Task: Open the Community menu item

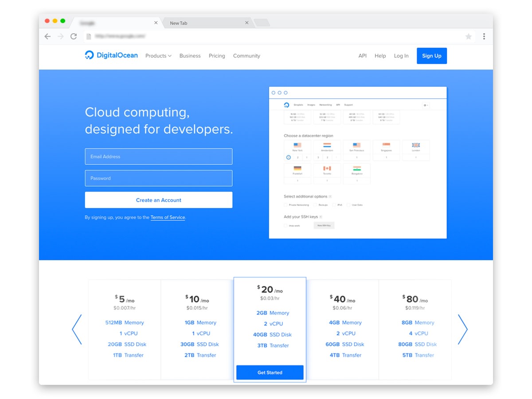Action: (x=246, y=56)
